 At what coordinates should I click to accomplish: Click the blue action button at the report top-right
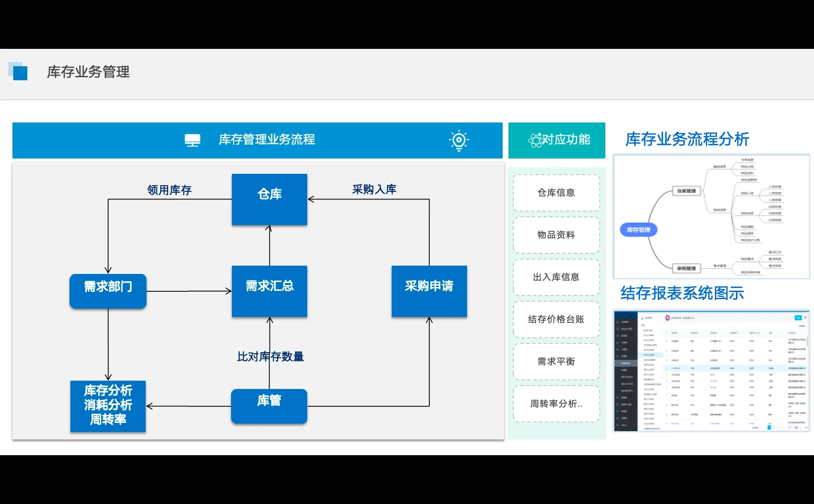pyautogui.click(x=798, y=318)
